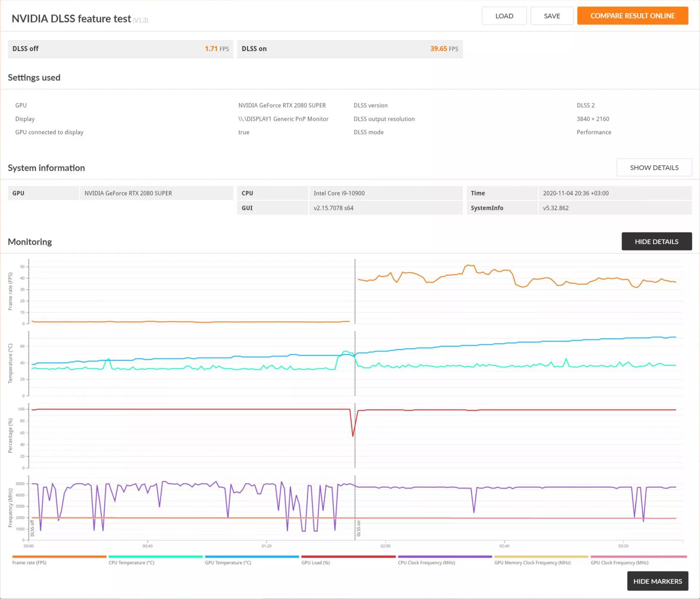This screenshot has height=599, width=700.
Task: Hide the chart markers
Action: pos(657,581)
